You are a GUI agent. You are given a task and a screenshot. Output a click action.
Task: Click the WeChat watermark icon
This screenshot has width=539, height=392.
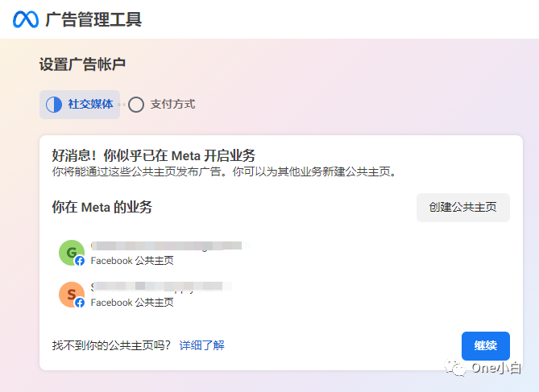455,368
